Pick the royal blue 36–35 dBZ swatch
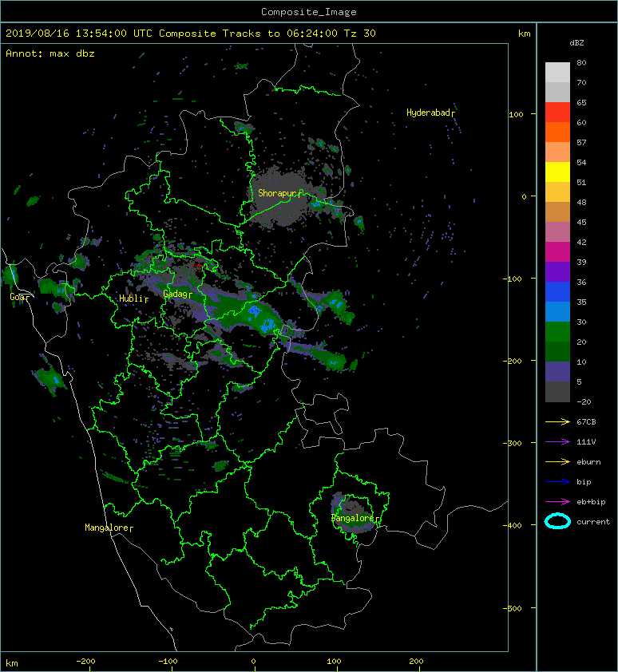This screenshot has width=618, height=672. click(x=557, y=291)
